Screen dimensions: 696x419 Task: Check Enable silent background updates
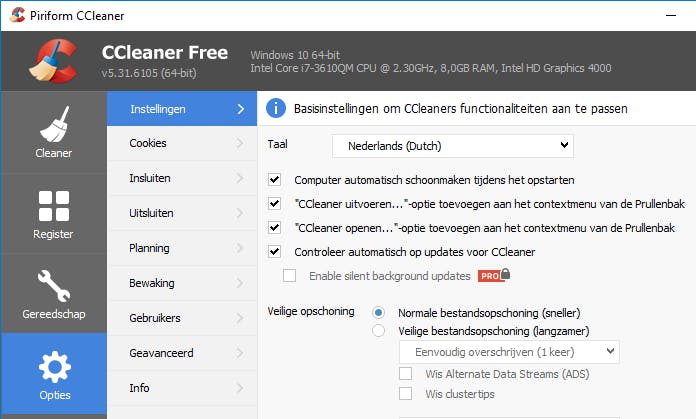point(289,276)
